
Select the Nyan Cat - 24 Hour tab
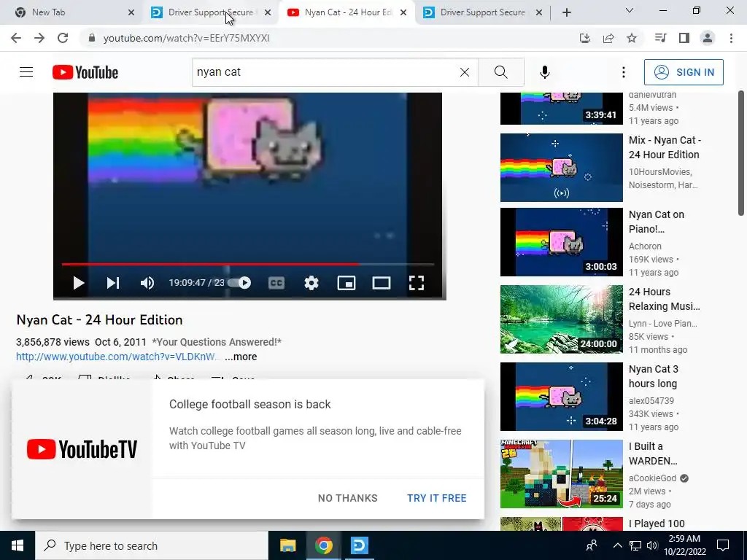coord(347,12)
